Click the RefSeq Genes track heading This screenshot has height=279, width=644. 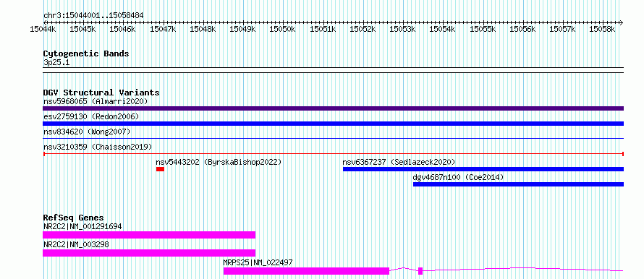(x=74, y=218)
